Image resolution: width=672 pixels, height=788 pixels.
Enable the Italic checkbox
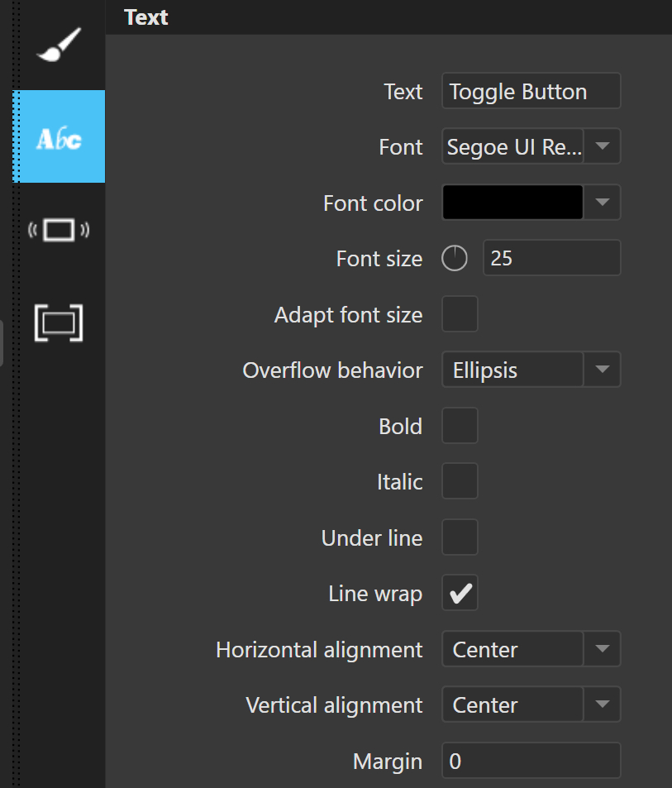(x=460, y=481)
